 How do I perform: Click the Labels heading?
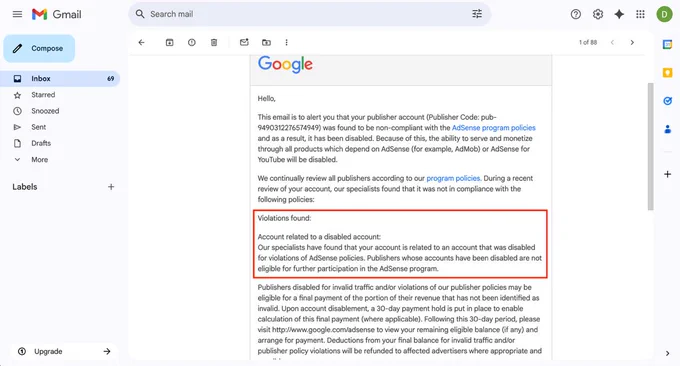point(25,187)
